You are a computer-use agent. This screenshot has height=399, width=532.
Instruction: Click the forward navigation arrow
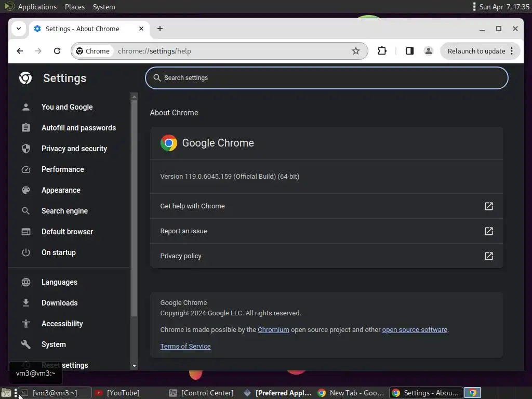point(38,51)
